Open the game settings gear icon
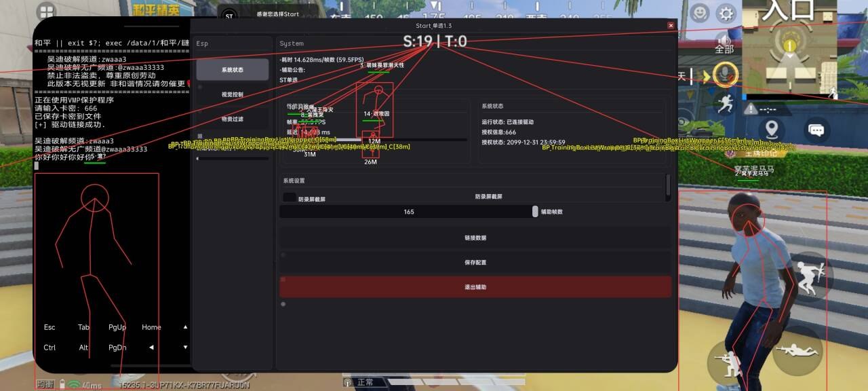The height and width of the screenshot is (391, 868). click(726, 14)
